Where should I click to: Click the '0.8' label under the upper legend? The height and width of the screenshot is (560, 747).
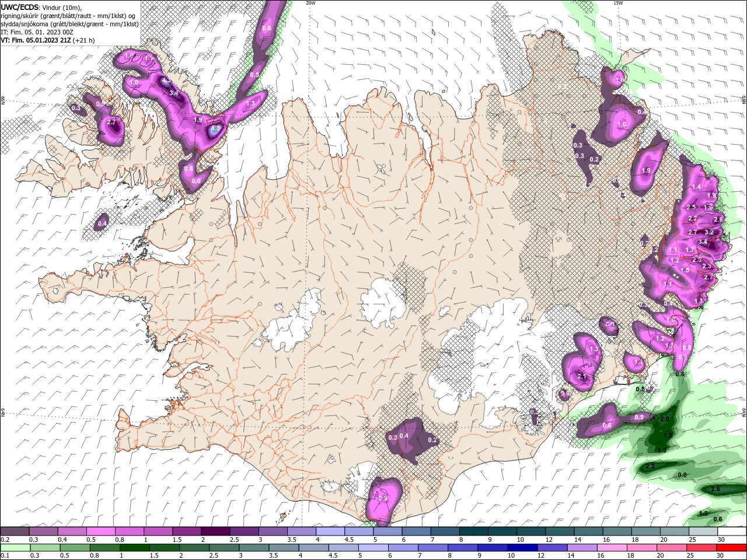(x=120, y=540)
